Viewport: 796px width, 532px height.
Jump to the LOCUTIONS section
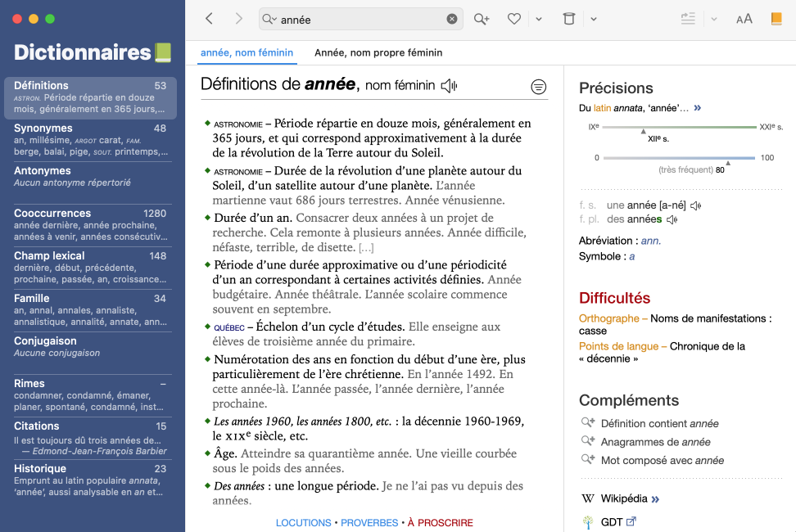[x=303, y=523]
